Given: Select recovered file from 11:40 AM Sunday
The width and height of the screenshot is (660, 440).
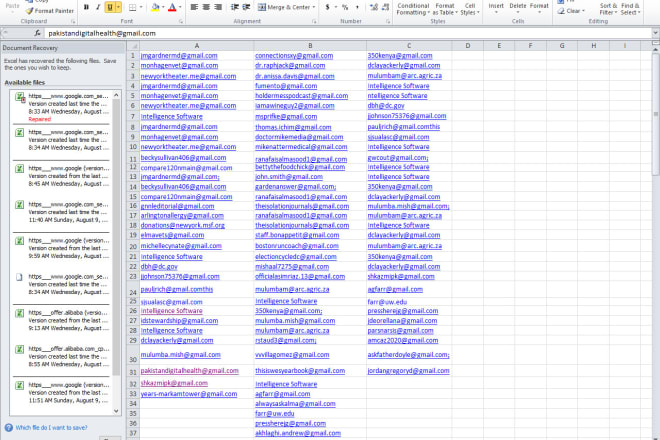Looking at the screenshot, I should pos(63,212).
